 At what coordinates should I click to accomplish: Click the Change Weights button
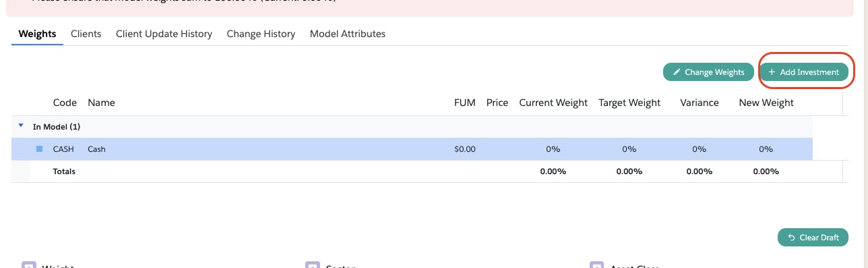708,72
